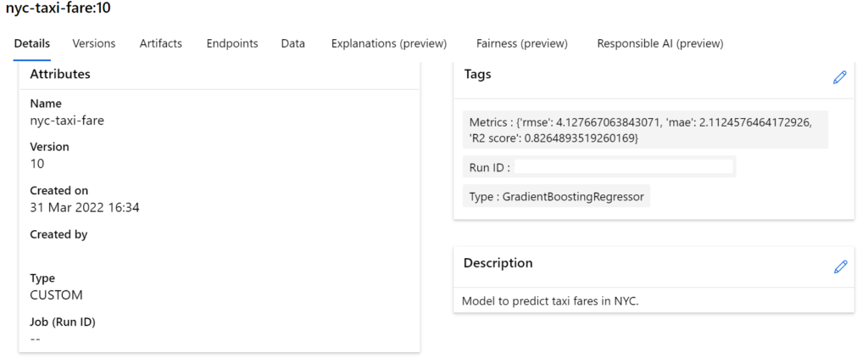Image resolution: width=868 pixels, height=359 pixels.
Task: Select the nyc-taxi-fare name value
Action: (x=67, y=121)
